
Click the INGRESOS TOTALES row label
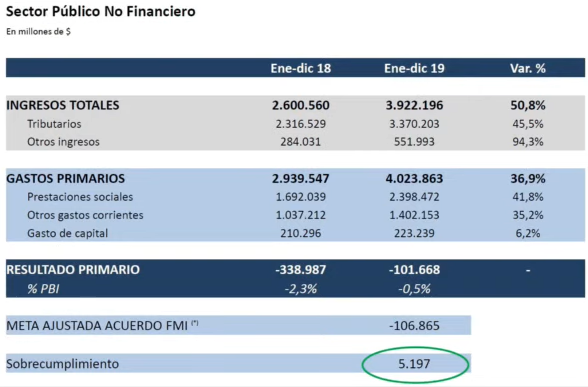(x=63, y=105)
